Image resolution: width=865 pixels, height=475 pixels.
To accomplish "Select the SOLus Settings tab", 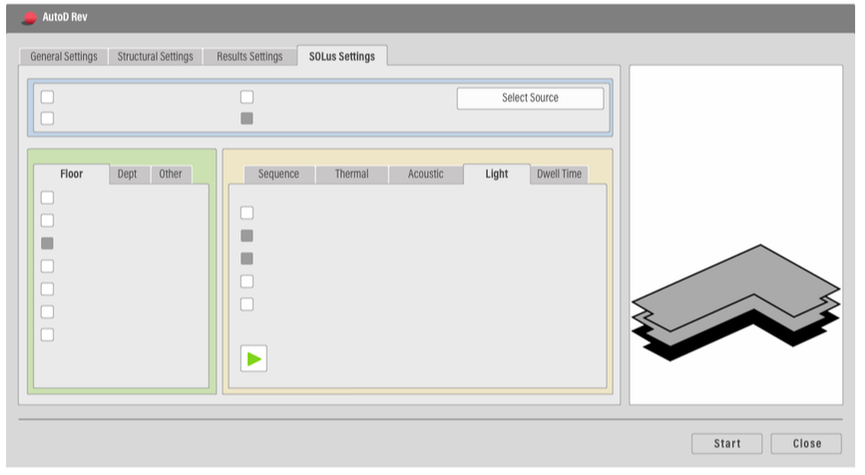I will pyautogui.click(x=342, y=57).
